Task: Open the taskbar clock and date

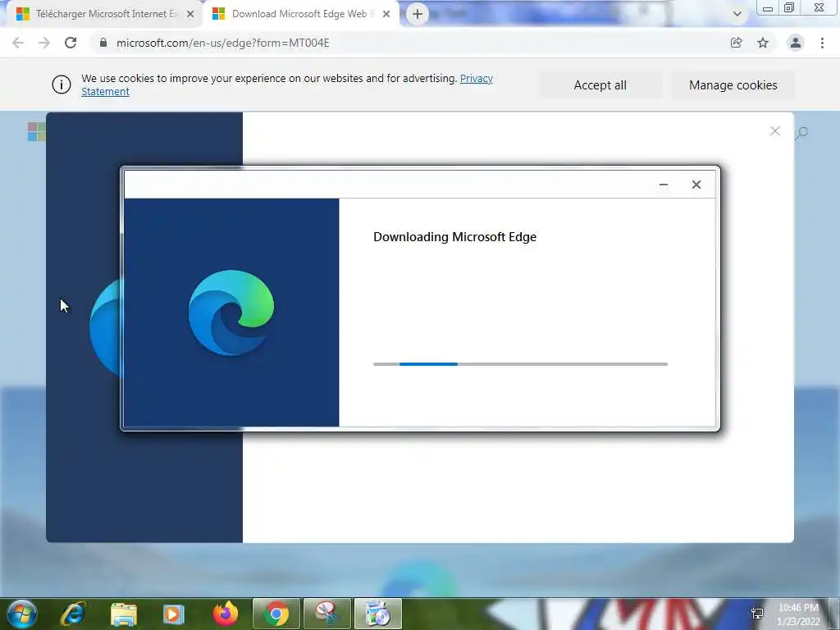Action: [798, 614]
